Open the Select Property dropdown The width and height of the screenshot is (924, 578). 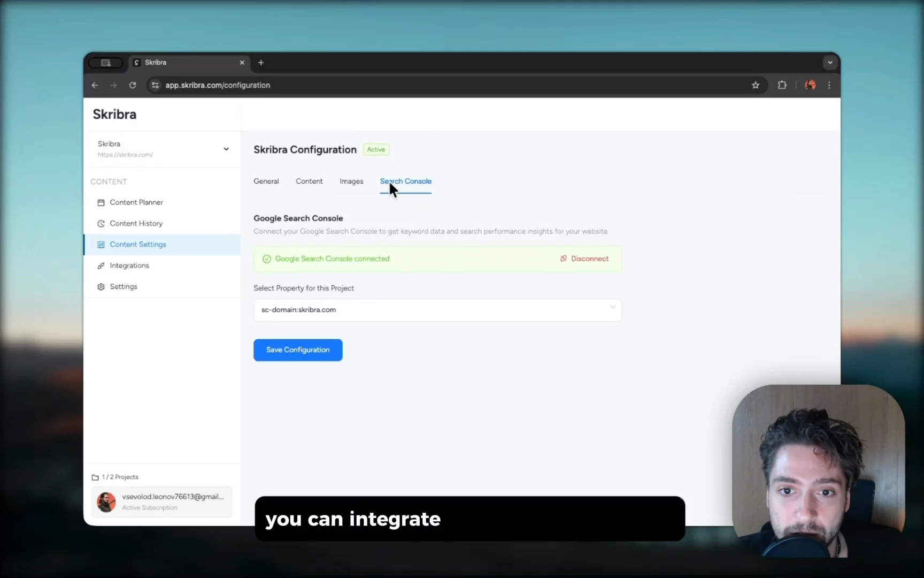click(437, 310)
